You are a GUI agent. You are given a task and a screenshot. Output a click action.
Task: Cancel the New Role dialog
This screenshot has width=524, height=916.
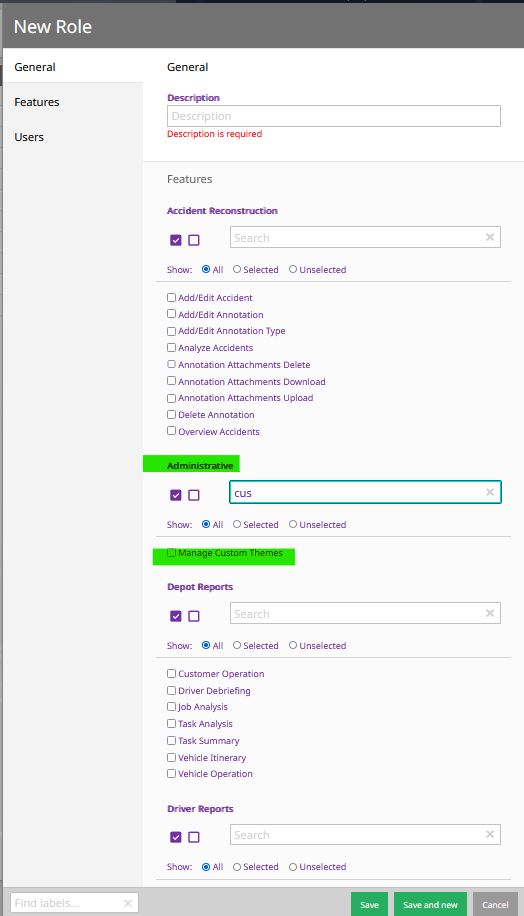click(495, 904)
